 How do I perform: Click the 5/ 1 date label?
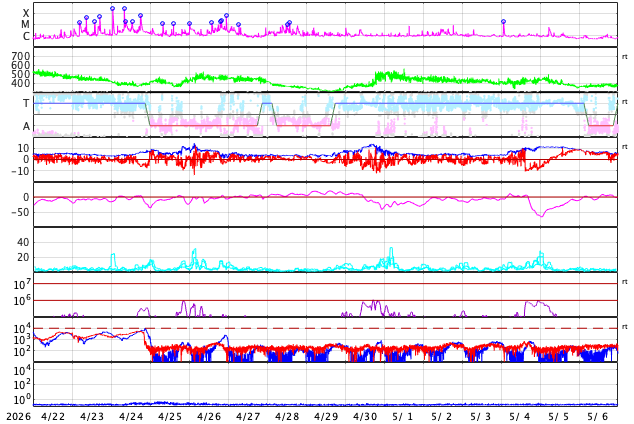tap(403, 417)
